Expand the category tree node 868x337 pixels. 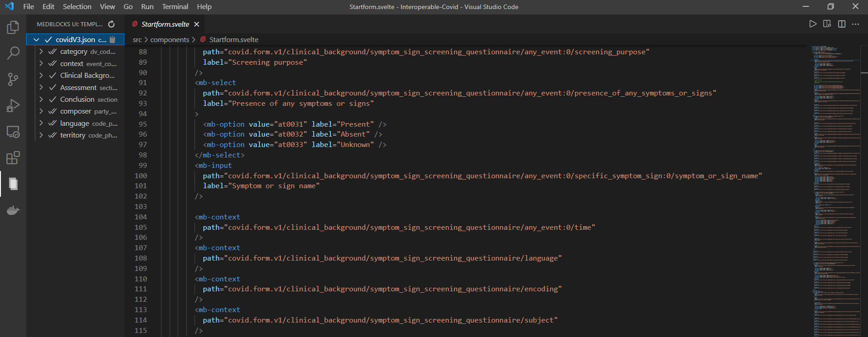[x=41, y=52]
